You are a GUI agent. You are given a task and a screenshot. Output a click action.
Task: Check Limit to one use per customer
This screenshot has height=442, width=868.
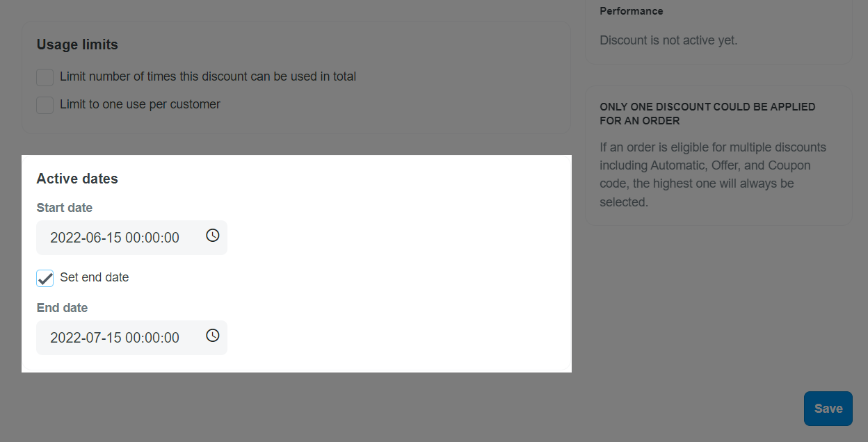pyautogui.click(x=45, y=105)
